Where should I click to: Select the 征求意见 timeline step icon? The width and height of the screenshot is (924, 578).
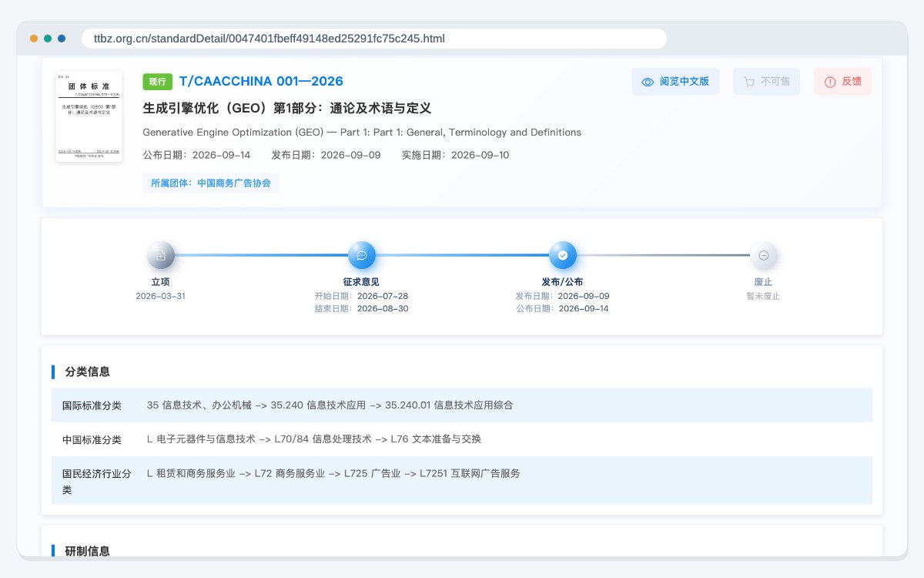pyautogui.click(x=362, y=255)
